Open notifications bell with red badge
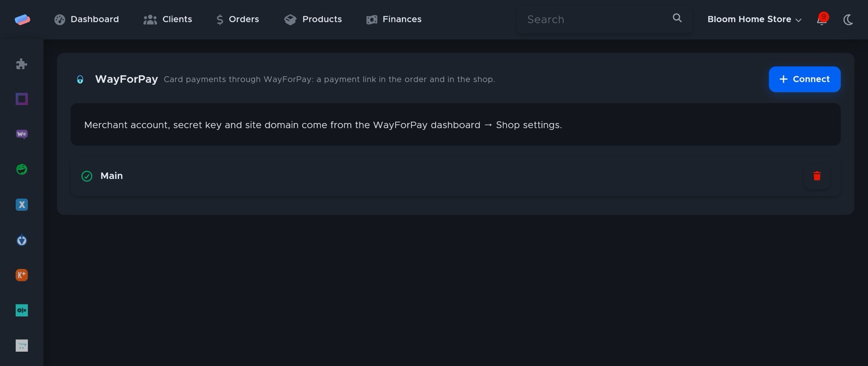Screen dimensions: 868x366 coord(822,19)
